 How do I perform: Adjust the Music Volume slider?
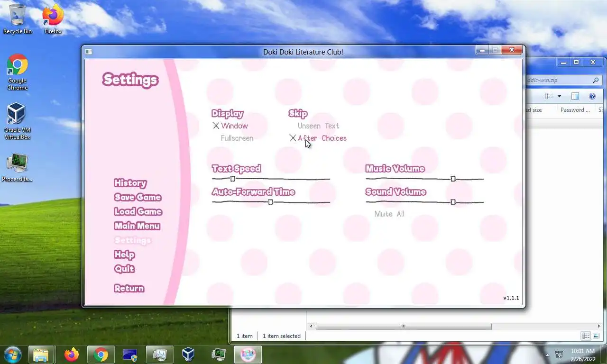pyautogui.click(x=424, y=179)
